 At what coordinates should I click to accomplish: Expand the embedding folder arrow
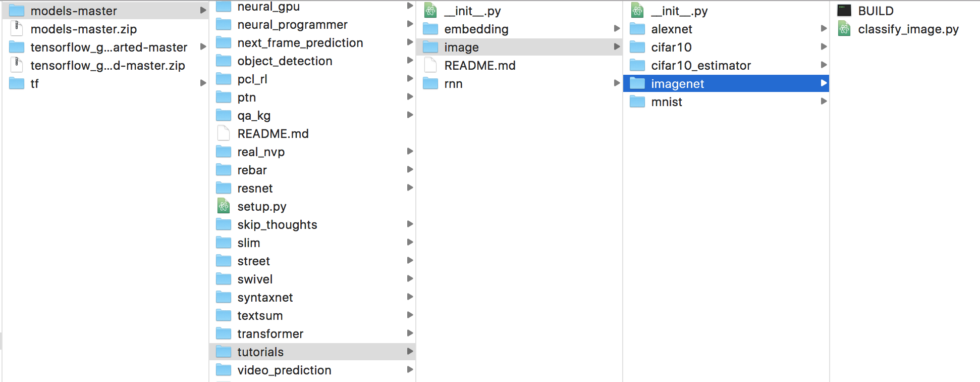point(617,28)
